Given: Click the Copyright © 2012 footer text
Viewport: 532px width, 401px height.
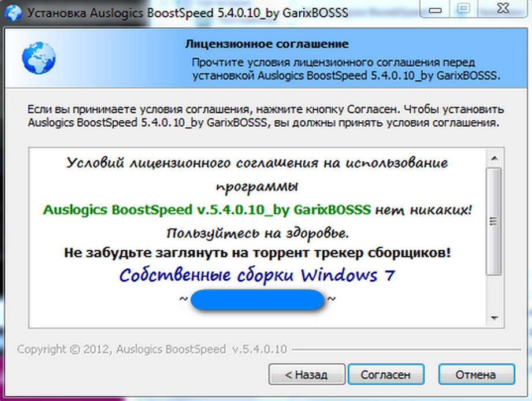Looking at the screenshot, I should click(x=152, y=349).
